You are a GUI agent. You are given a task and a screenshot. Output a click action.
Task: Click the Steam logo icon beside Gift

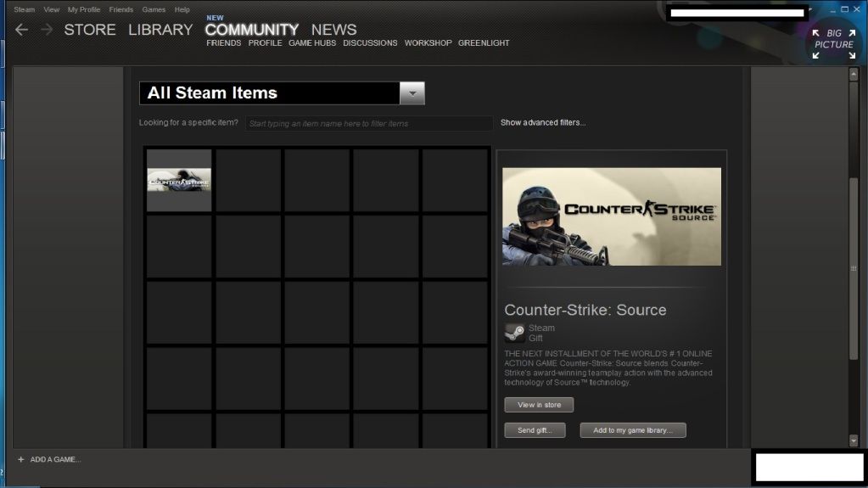pos(514,333)
